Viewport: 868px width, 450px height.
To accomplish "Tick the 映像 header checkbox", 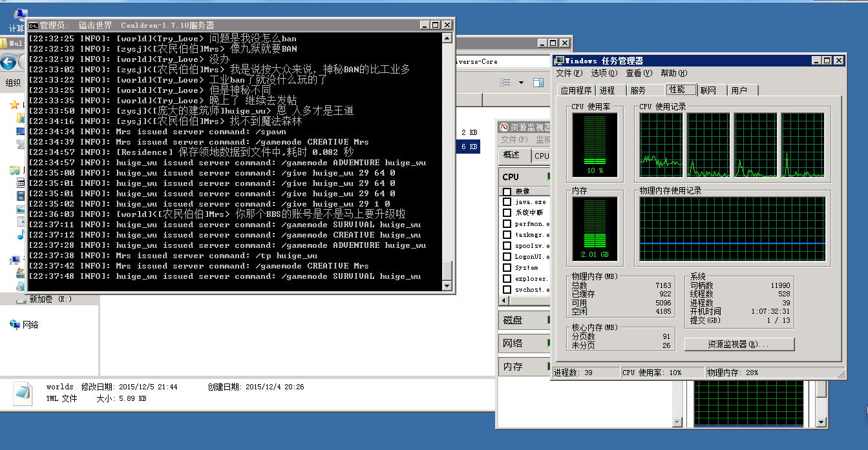I will [507, 192].
